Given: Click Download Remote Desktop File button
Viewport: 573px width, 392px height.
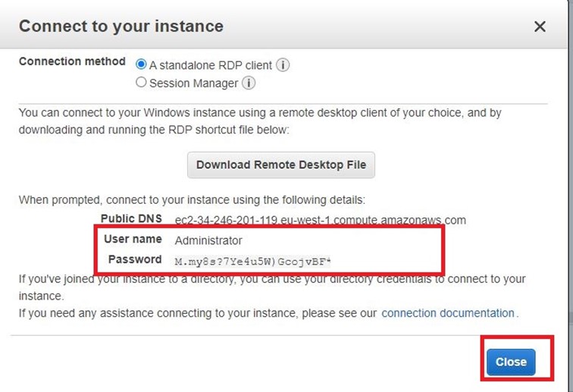Looking at the screenshot, I should [x=281, y=165].
